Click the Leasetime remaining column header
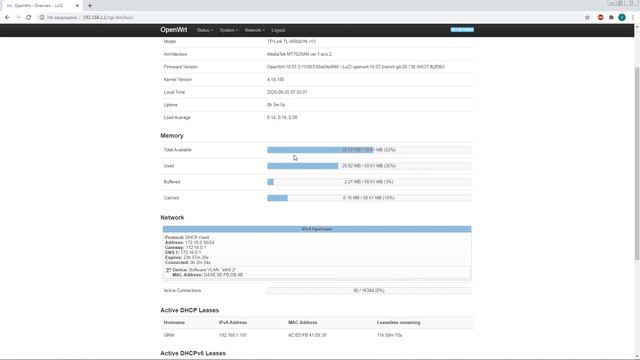Screen dimensions: 640x360 click(x=398, y=322)
